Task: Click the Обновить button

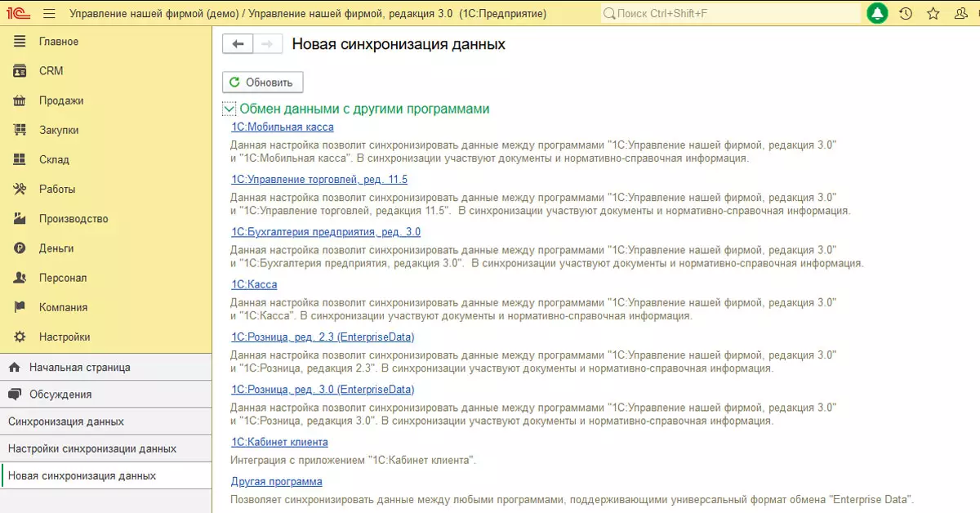Action: (x=262, y=83)
